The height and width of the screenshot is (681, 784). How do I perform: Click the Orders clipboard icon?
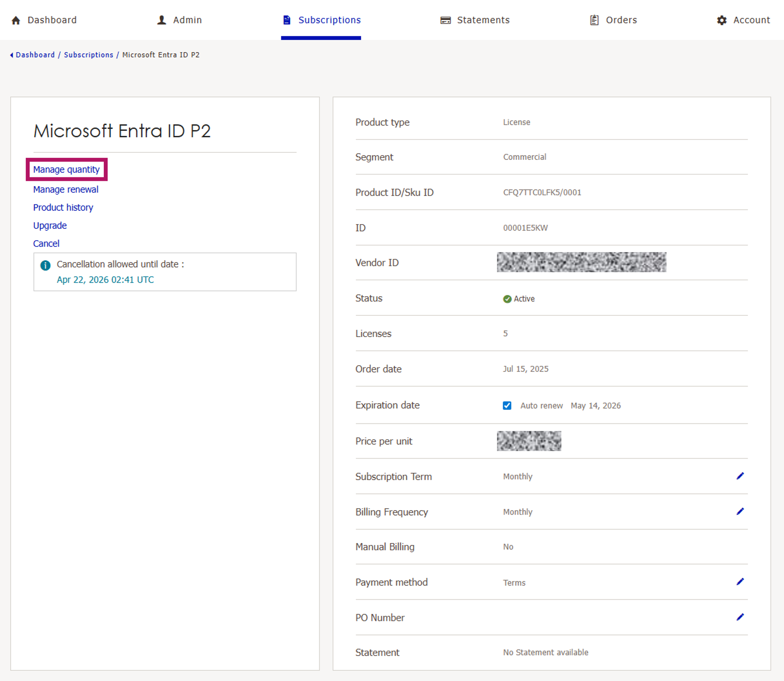594,20
